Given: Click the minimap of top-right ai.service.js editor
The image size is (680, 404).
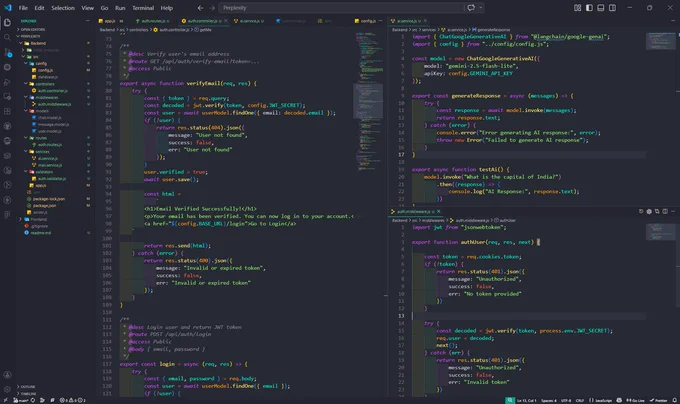Looking at the screenshot, I should 660,41.
